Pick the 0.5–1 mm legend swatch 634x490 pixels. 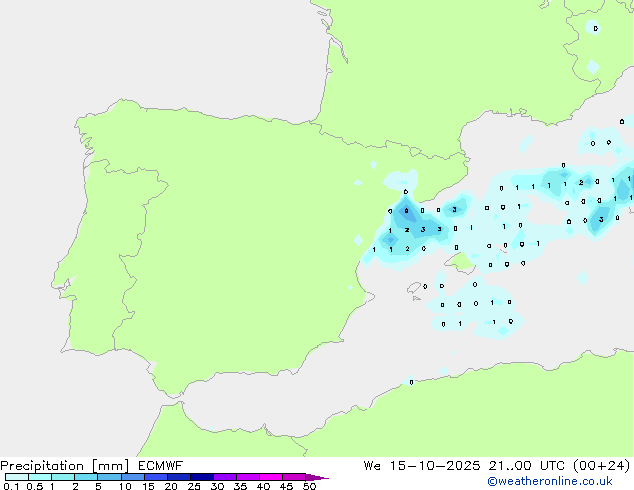click(40, 477)
